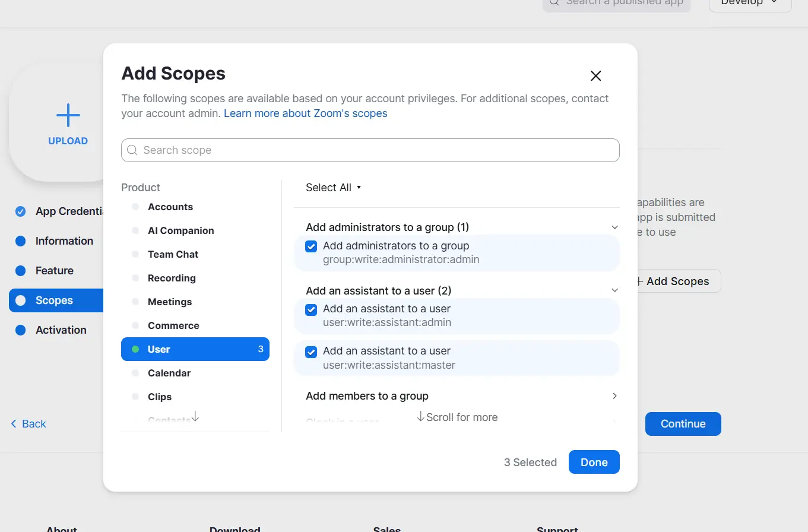Open the Information step in sidebar
Image resolution: width=808 pixels, height=532 pixels.
tap(64, 240)
